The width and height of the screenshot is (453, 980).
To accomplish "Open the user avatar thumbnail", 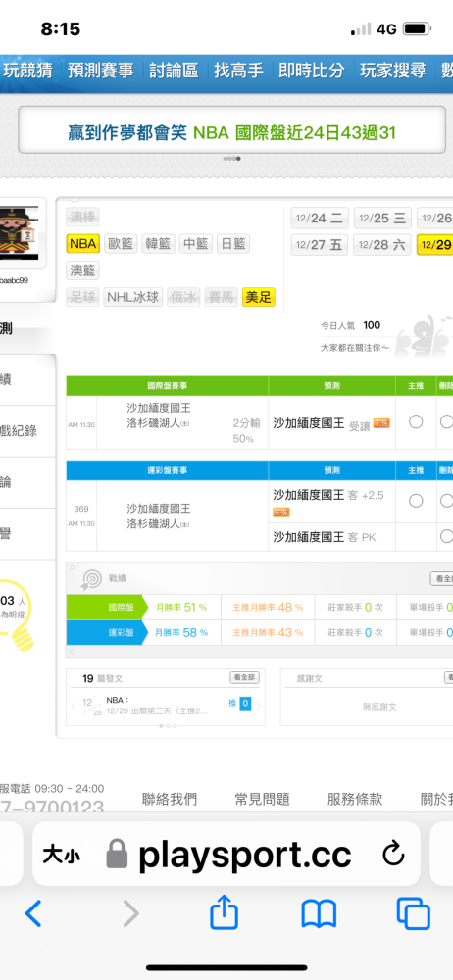I will (19, 232).
